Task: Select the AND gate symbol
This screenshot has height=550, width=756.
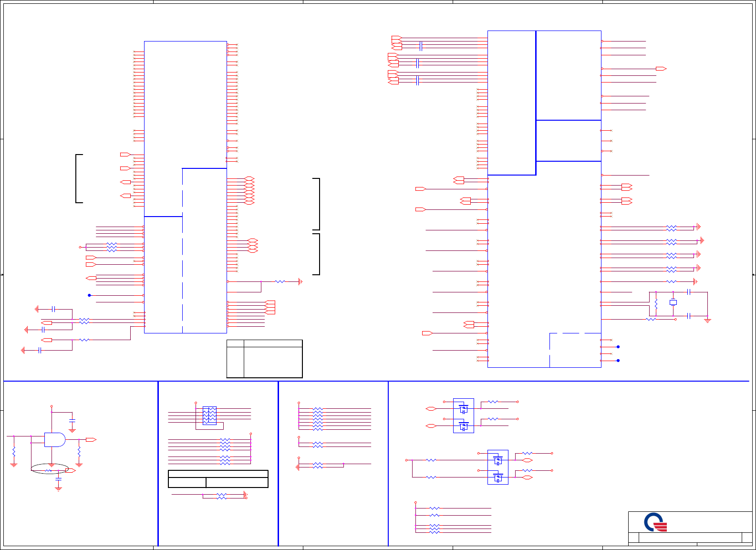Action: 54,440
